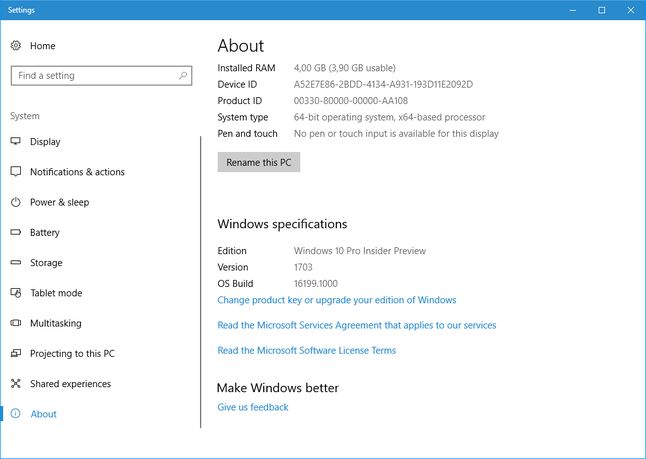
Task: Click the search magnifier icon
Action: (x=183, y=75)
